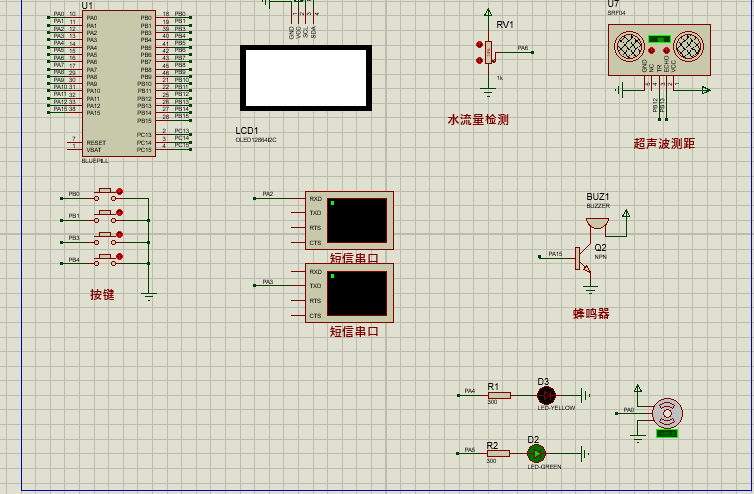
Task: Click the 短信串口 label under lower terminal
Action: 354,331
